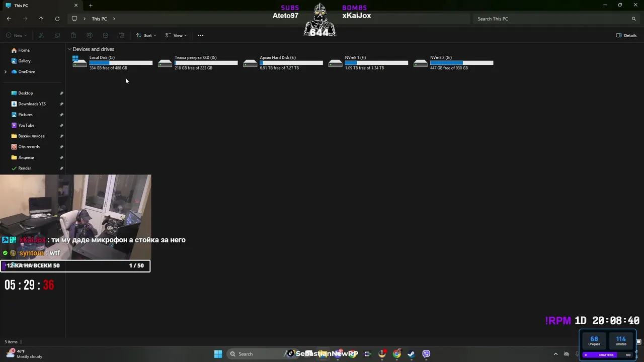Open the Важни ликове folder
The image size is (644, 362).
[x=31, y=136]
